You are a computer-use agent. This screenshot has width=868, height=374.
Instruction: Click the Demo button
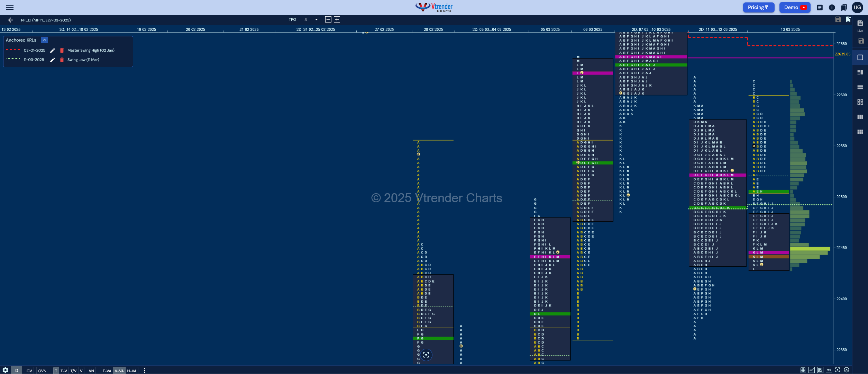(795, 7)
